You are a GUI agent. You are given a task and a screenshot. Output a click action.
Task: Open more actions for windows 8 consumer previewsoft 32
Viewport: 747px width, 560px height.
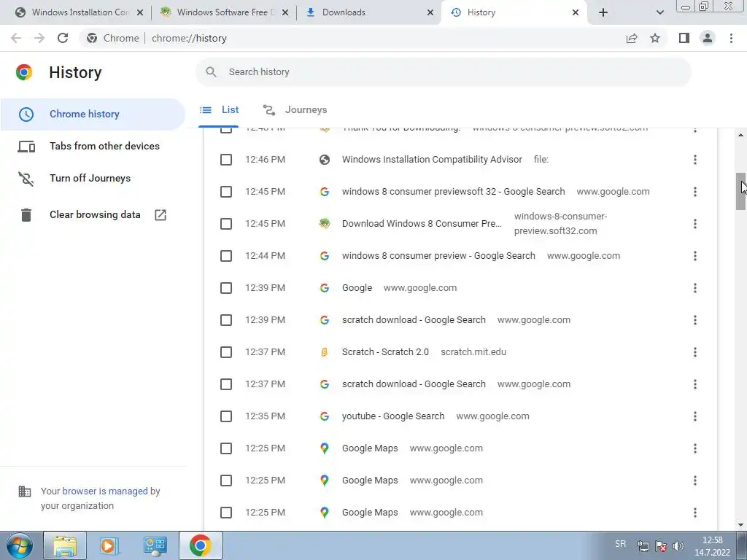click(x=695, y=192)
